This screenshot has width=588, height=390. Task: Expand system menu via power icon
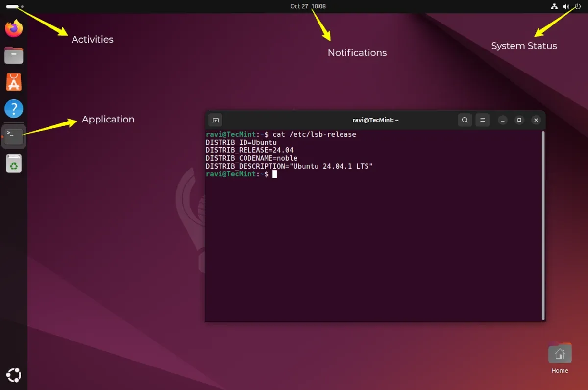pyautogui.click(x=578, y=6)
